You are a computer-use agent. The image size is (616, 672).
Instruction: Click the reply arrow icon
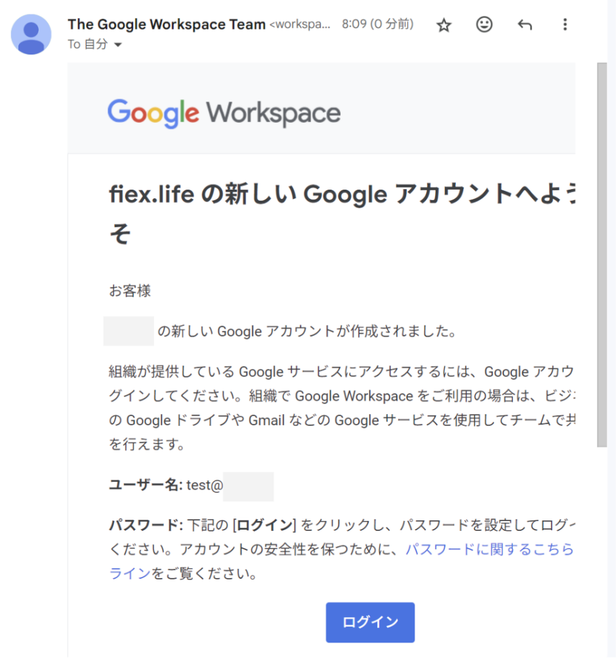click(524, 26)
